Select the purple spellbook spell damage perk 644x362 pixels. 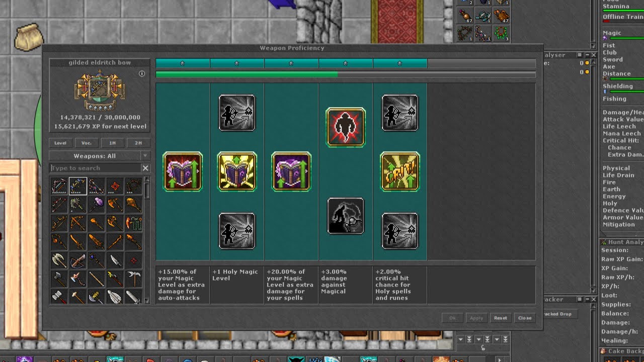pyautogui.click(x=291, y=171)
